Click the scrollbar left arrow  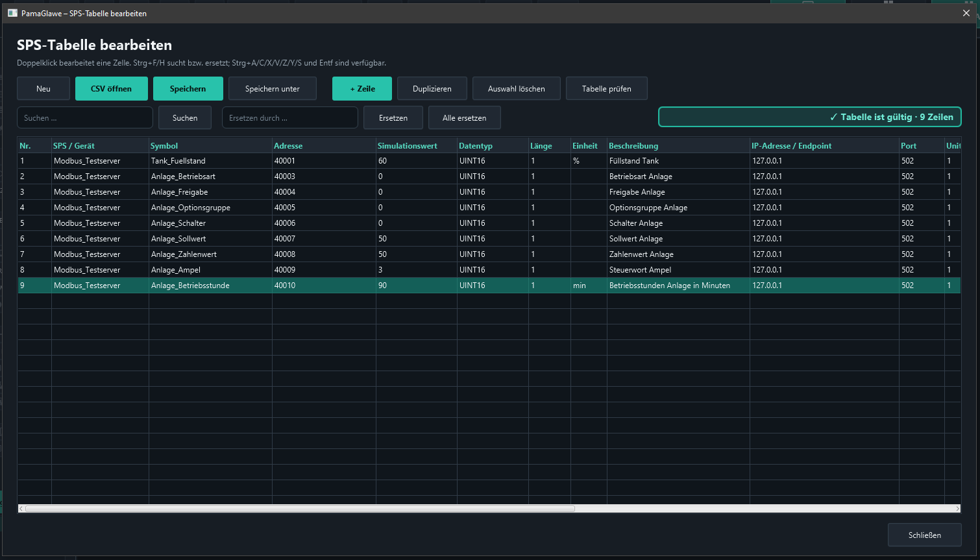tap(21, 509)
